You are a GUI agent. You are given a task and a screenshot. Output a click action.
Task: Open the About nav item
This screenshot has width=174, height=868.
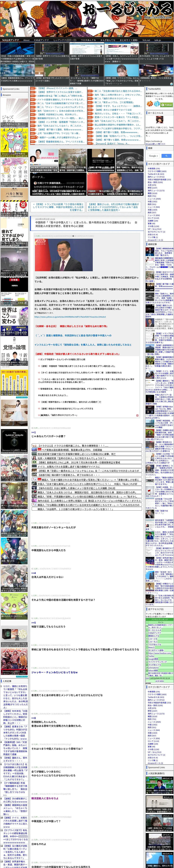click(26, 40)
